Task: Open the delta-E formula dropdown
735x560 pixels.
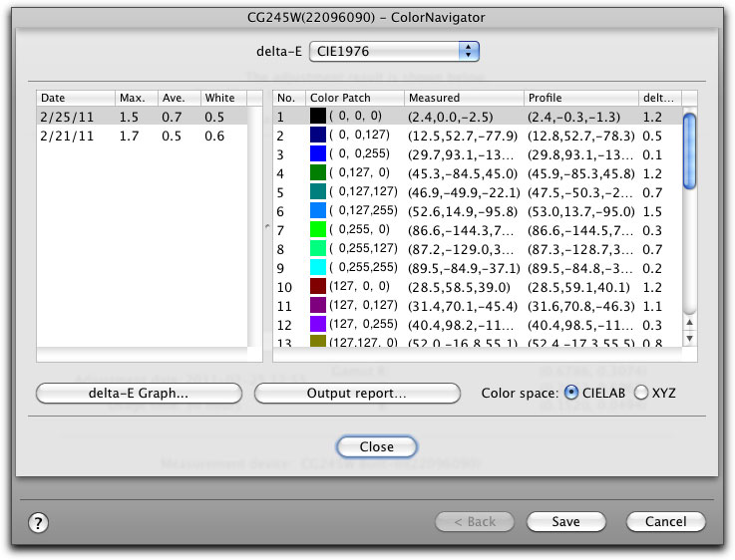Action: (394, 51)
